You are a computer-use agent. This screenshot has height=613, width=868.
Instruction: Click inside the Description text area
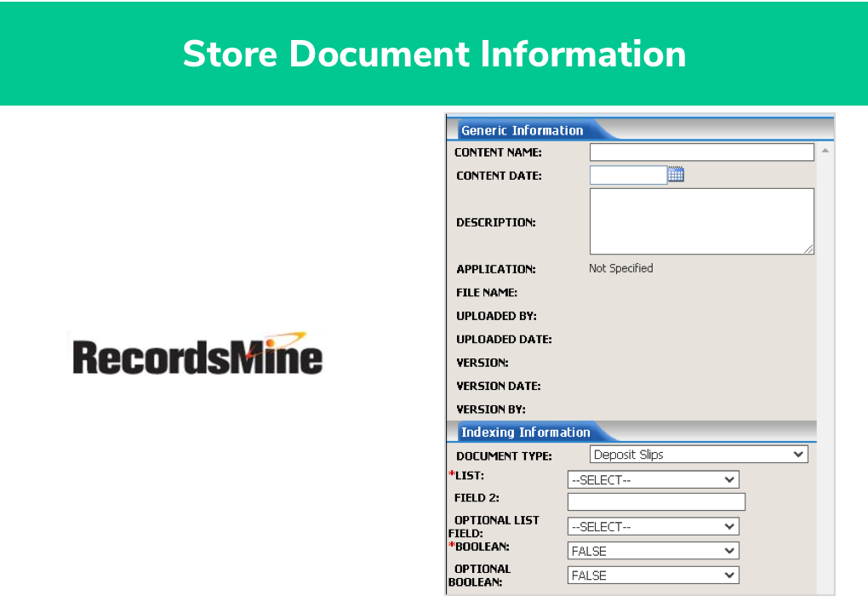point(701,221)
